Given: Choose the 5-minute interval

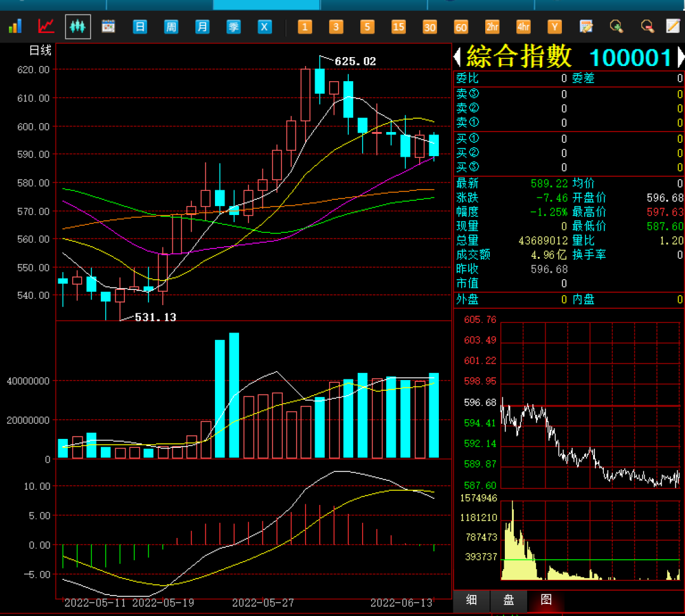Looking at the screenshot, I should tap(367, 27).
